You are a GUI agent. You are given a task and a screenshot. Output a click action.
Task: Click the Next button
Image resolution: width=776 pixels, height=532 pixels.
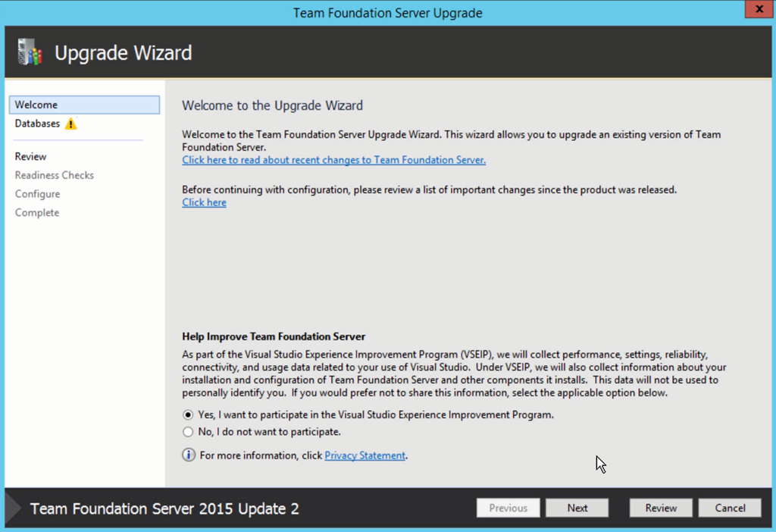(577, 509)
